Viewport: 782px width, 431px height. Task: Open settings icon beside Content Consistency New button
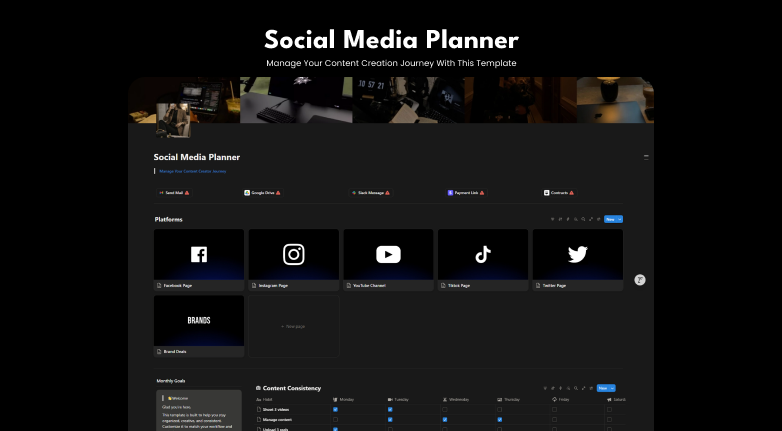(x=591, y=388)
